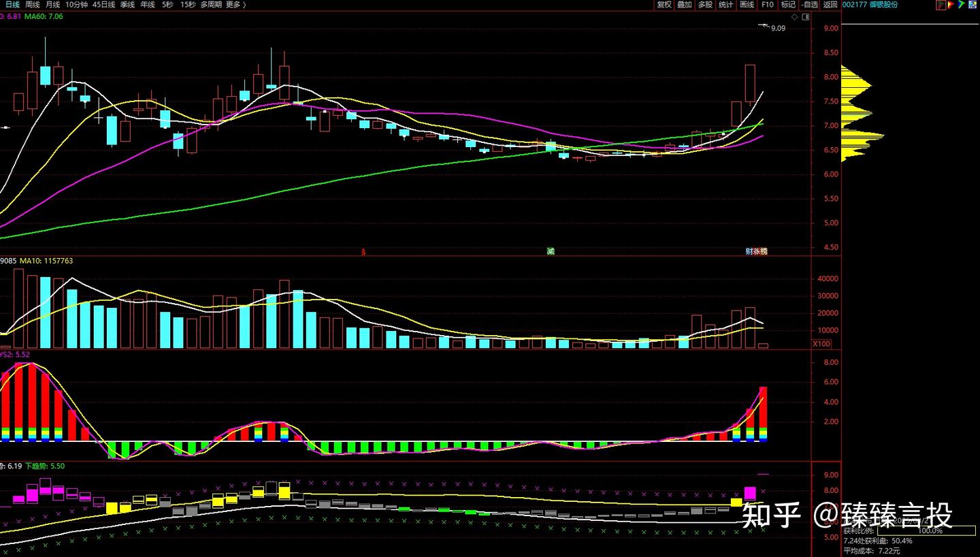Open F10 company info
This screenshot has height=557, width=980.
768,5
